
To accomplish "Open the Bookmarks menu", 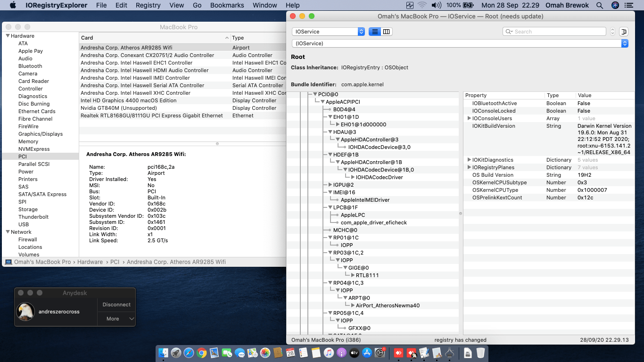I will 227,5.
